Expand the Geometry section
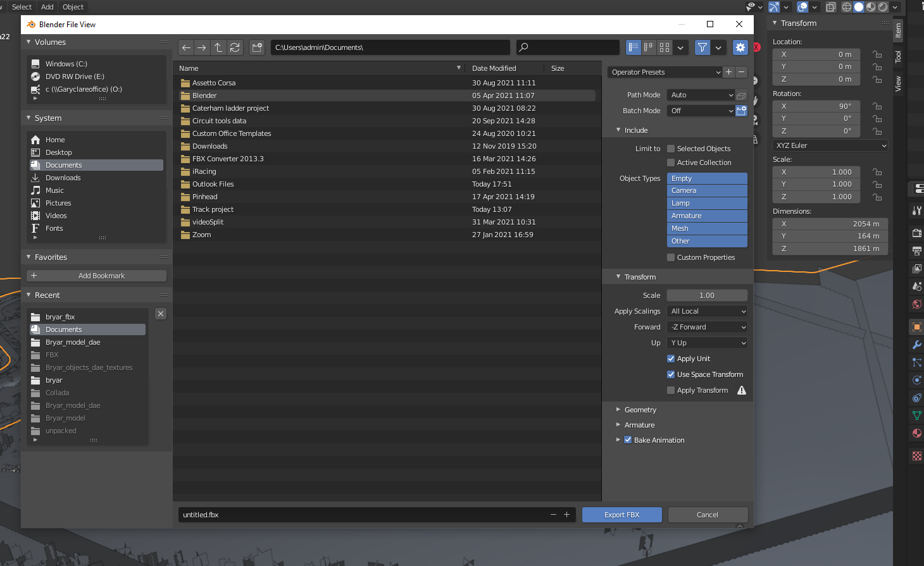 point(640,410)
